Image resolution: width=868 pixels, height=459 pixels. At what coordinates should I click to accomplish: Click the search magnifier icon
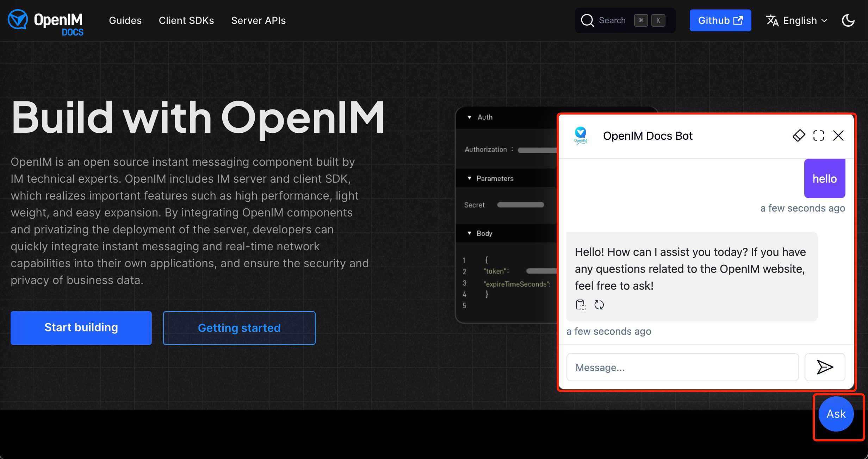587,20
